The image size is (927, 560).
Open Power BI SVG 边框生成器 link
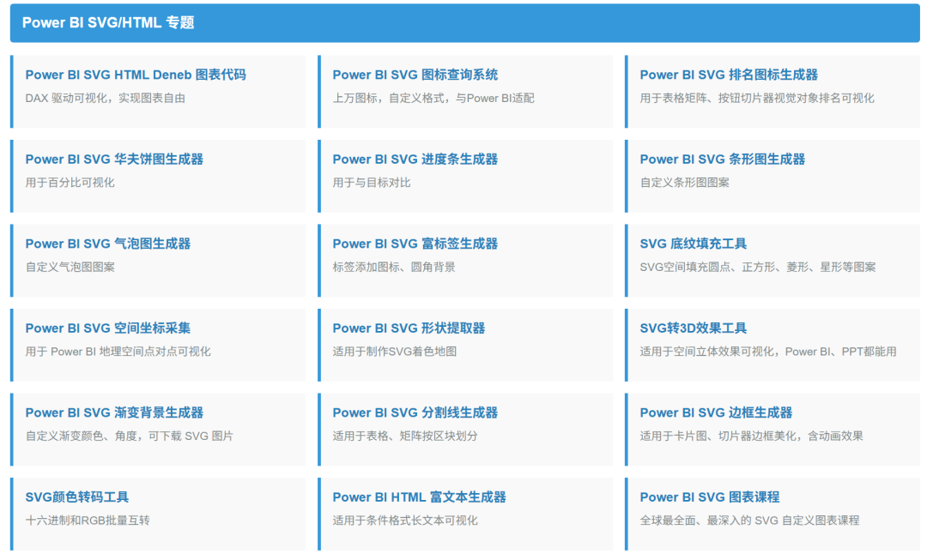click(716, 412)
